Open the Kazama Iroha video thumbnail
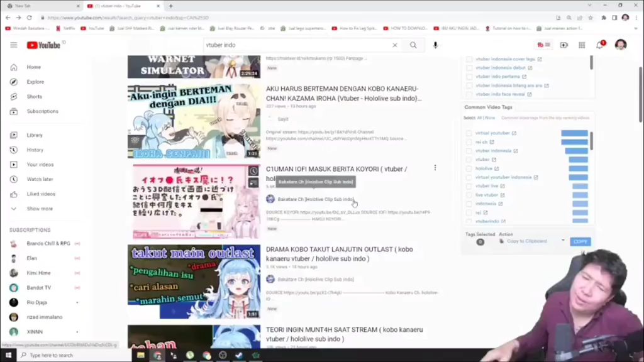 [x=194, y=121]
